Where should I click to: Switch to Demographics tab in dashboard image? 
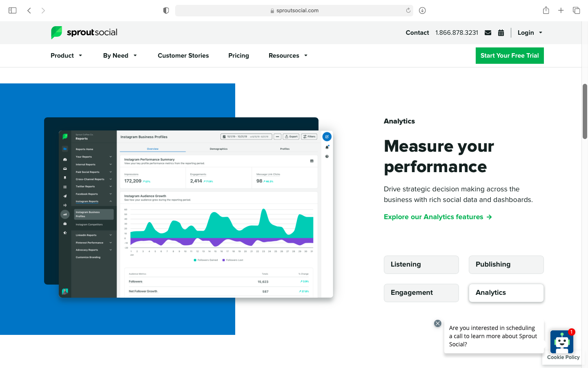point(218,149)
